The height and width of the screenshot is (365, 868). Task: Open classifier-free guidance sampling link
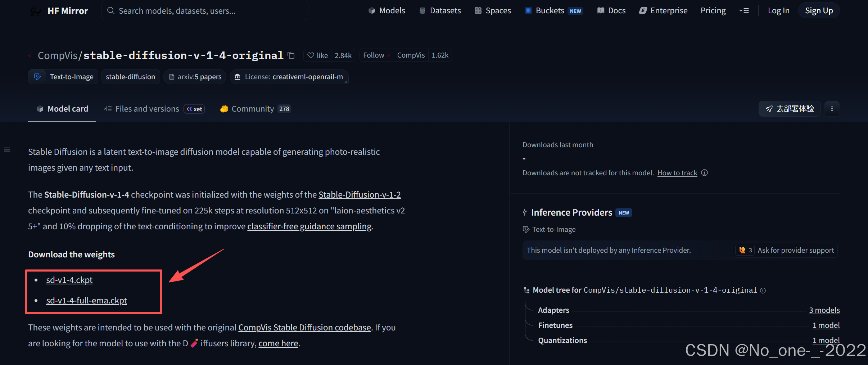coord(309,226)
